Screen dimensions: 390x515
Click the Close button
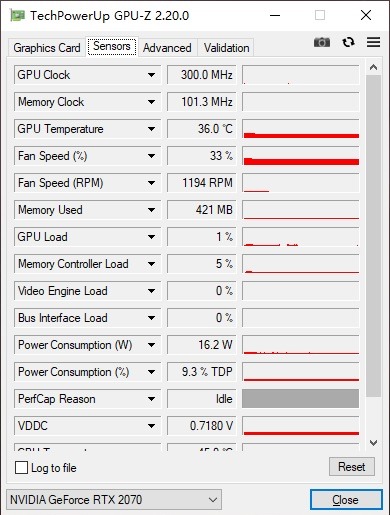(x=346, y=500)
